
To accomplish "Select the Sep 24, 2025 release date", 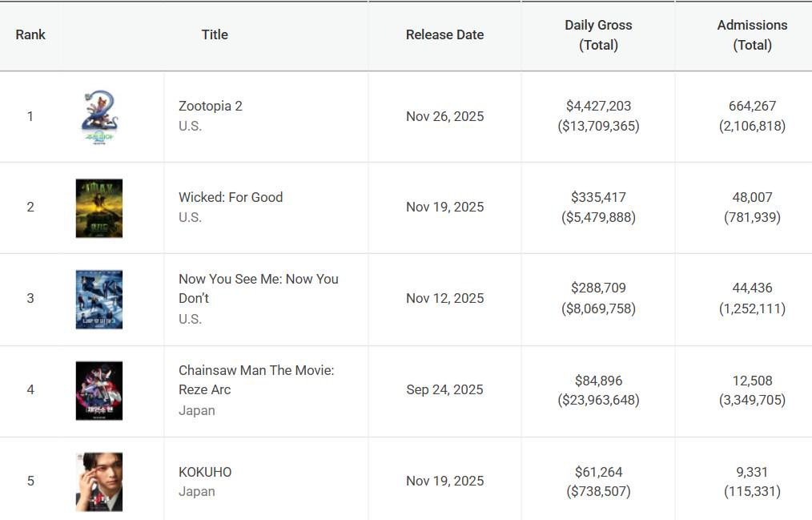I will click(444, 389).
